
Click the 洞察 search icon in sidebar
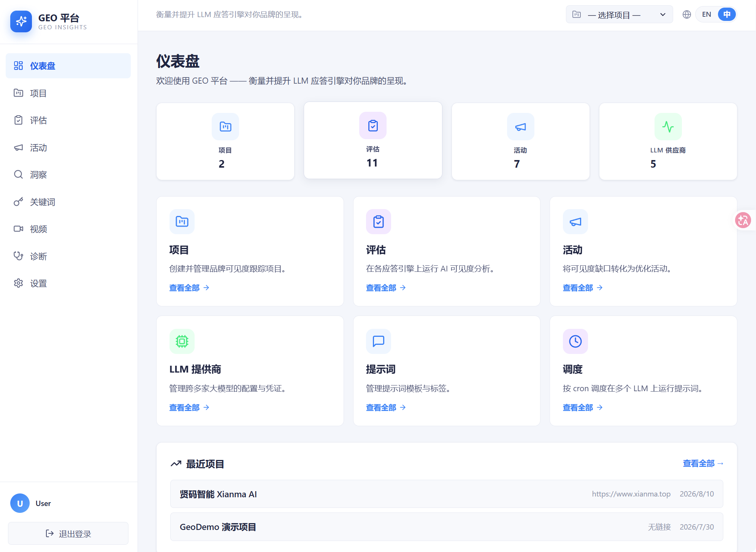18,174
